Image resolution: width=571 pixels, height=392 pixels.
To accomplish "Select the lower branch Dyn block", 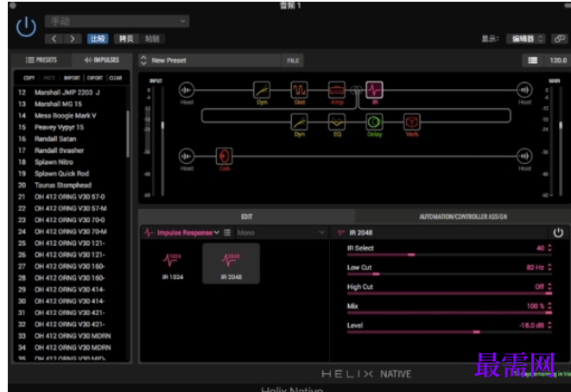I will pos(300,123).
